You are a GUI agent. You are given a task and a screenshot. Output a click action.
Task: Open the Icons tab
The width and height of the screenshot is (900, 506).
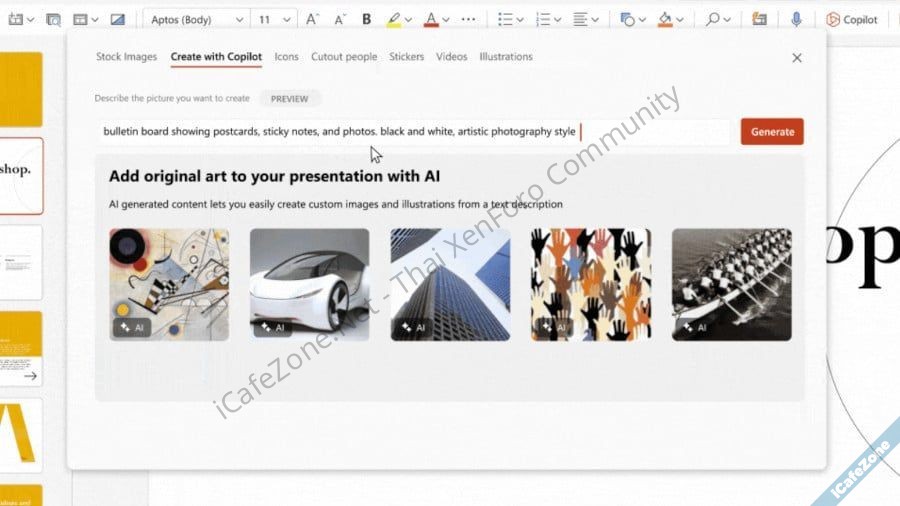click(x=286, y=57)
